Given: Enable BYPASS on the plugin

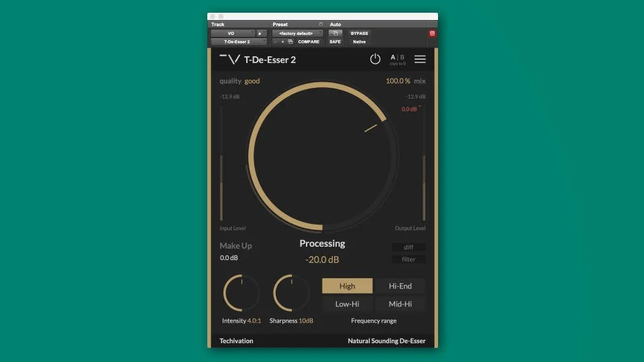Looking at the screenshot, I should [x=359, y=34].
